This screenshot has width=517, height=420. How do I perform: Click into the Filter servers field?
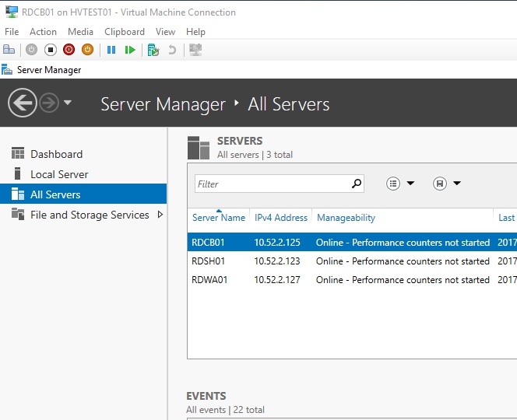tap(271, 184)
